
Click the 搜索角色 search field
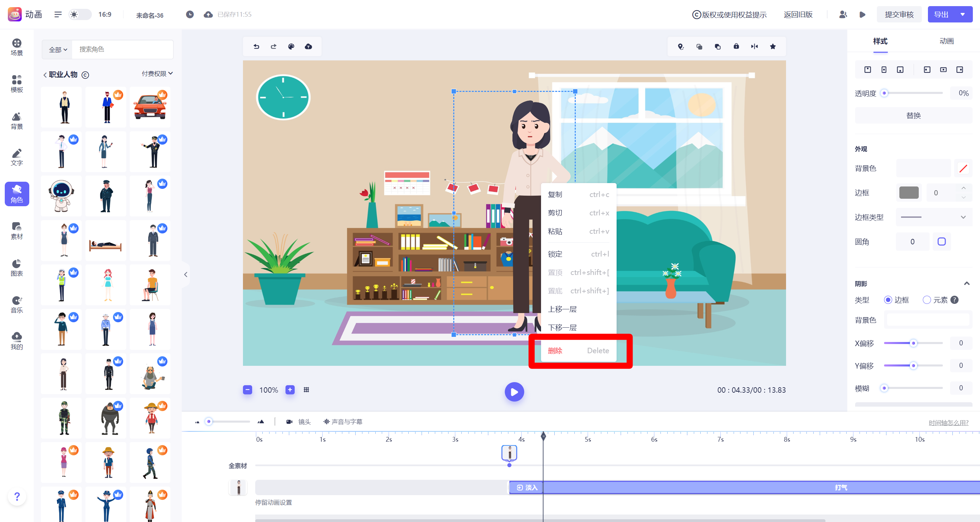click(x=122, y=49)
